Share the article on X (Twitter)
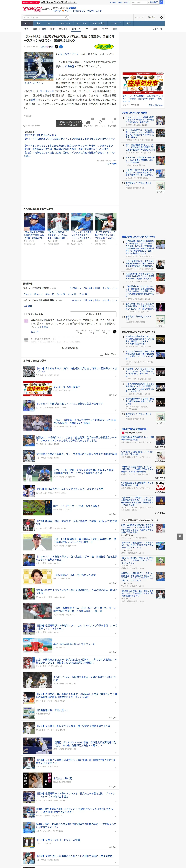The image size is (186, 868). 56,47
